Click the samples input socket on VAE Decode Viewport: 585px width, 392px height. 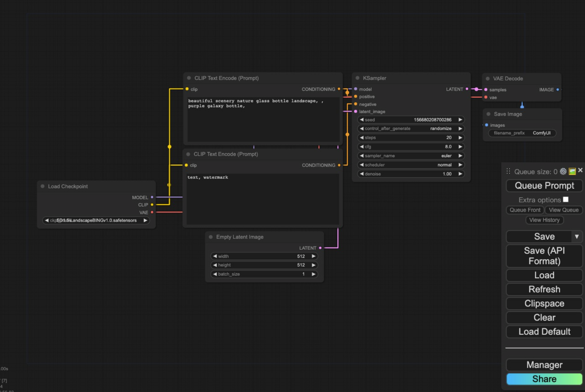coord(486,89)
